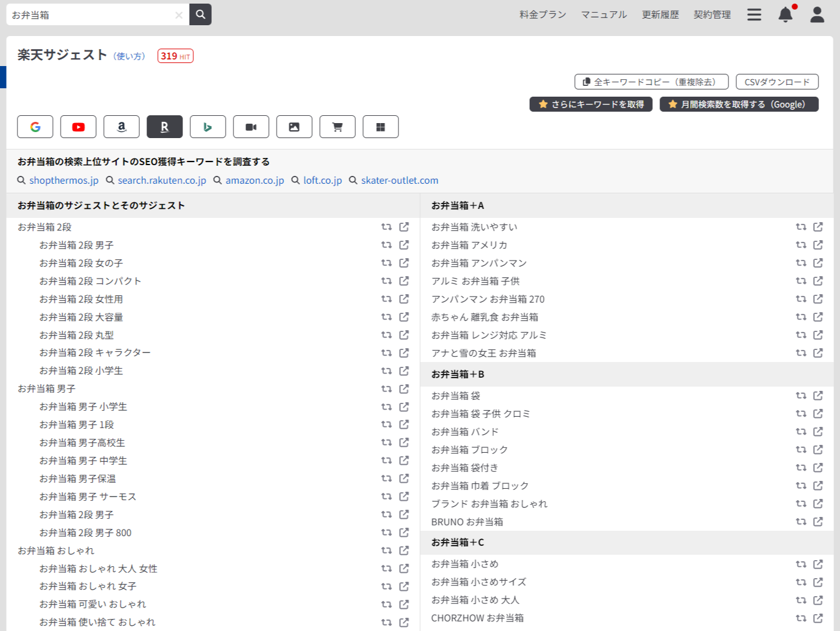Switch to image suggest tab
Viewport: 840px width, 631px height.
295,127
